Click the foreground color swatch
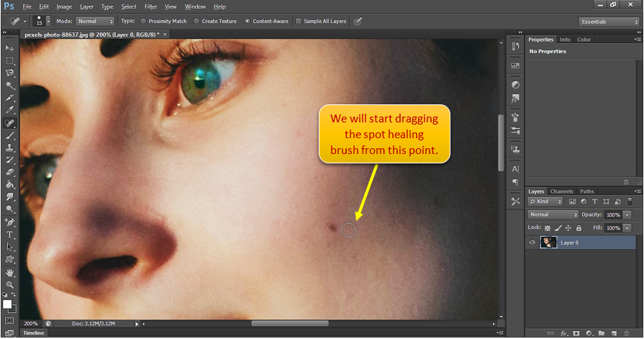Screen dimensions: 644x339 (x=7, y=304)
